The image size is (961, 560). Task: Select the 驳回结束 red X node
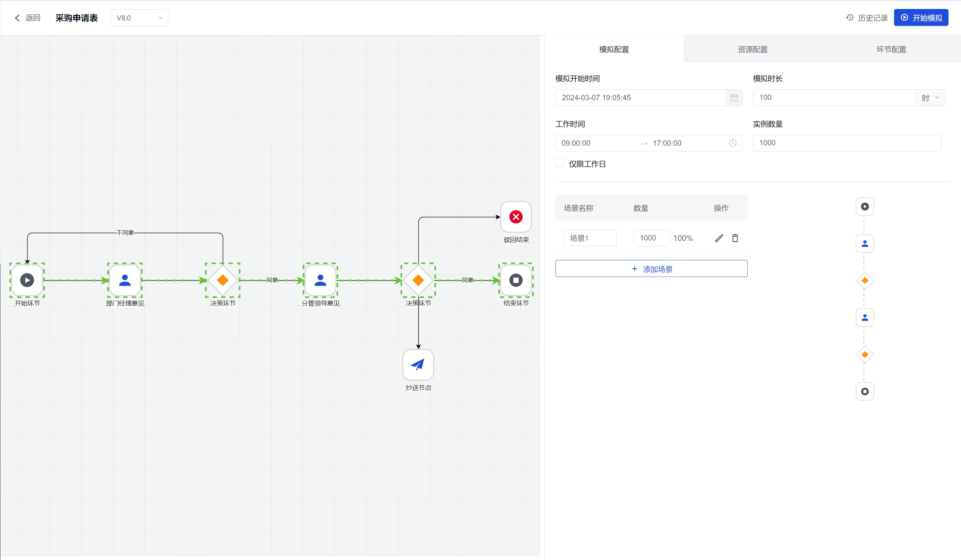[x=516, y=217]
